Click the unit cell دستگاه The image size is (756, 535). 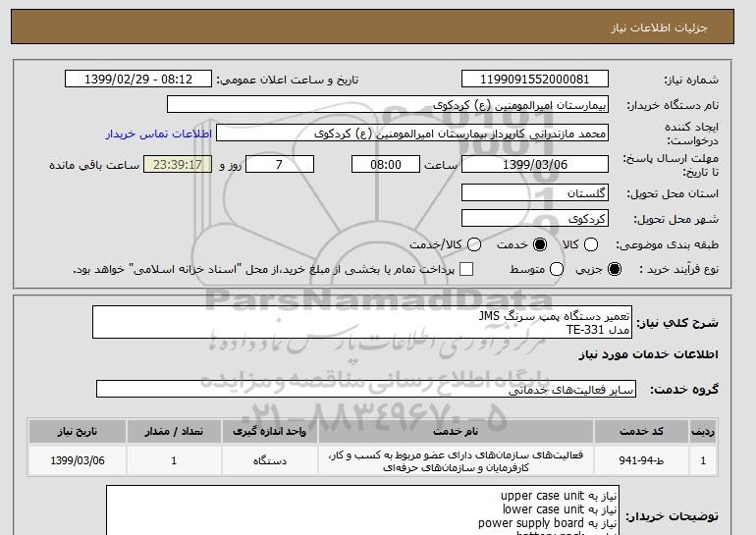270,460
